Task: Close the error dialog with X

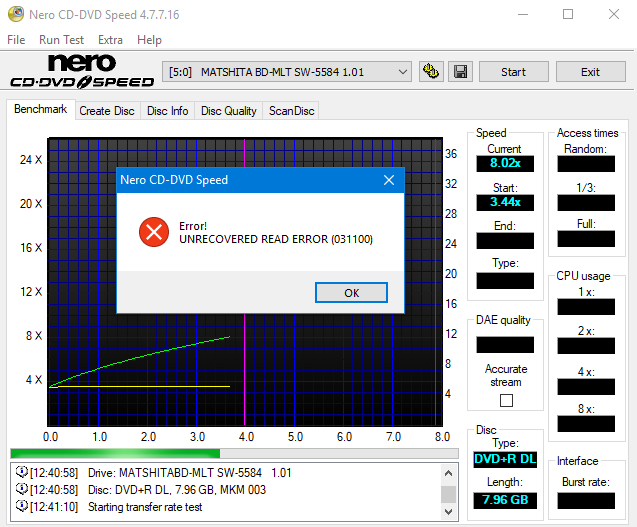Action: tap(389, 180)
